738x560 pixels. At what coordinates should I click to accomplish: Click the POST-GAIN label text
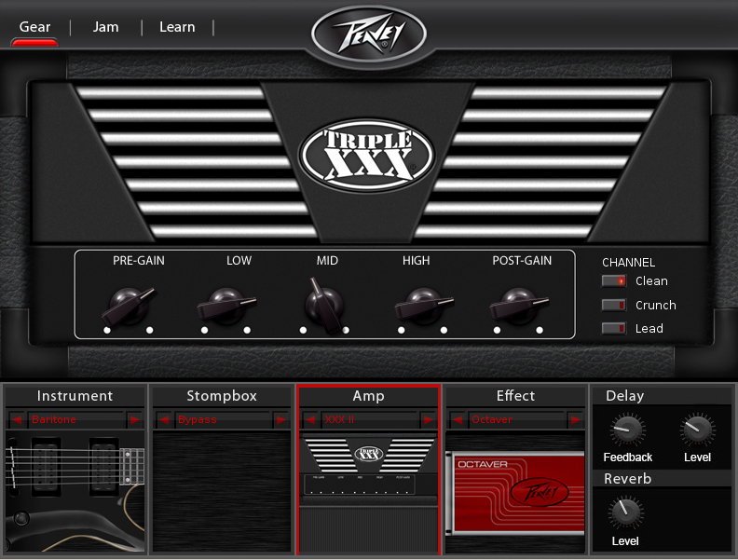coord(522,260)
